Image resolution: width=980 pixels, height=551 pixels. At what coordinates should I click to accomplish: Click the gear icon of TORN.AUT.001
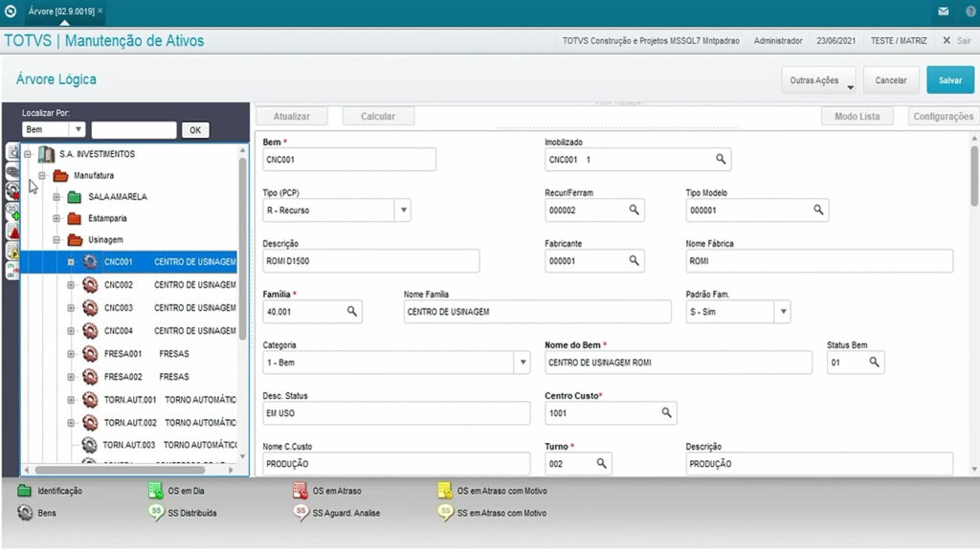[x=90, y=400]
